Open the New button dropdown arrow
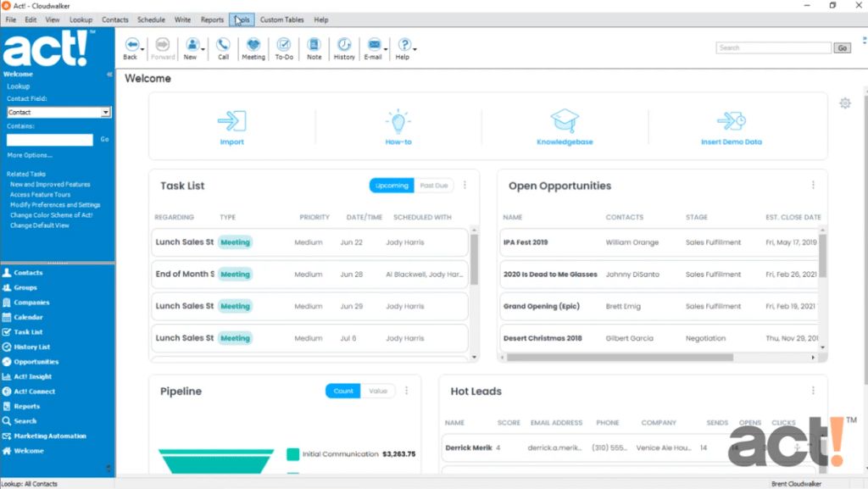Image resolution: width=868 pixels, height=489 pixels. click(x=204, y=49)
